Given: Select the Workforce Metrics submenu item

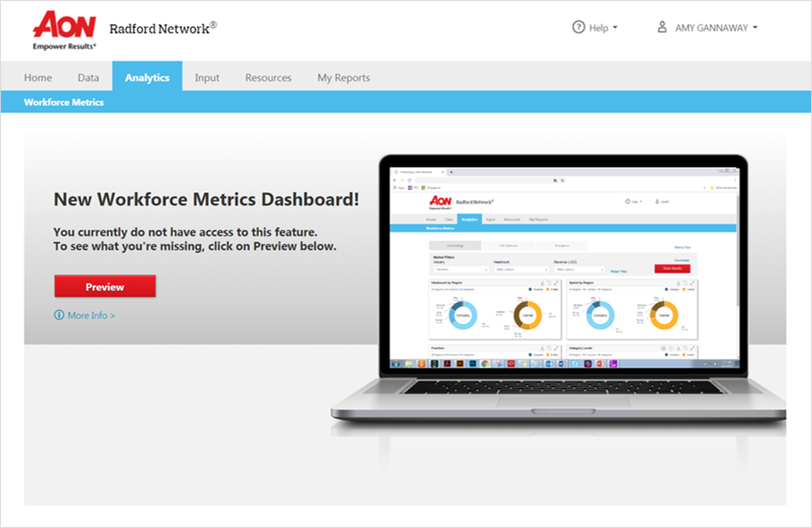Looking at the screenshot, I should [x=64, y=102].
